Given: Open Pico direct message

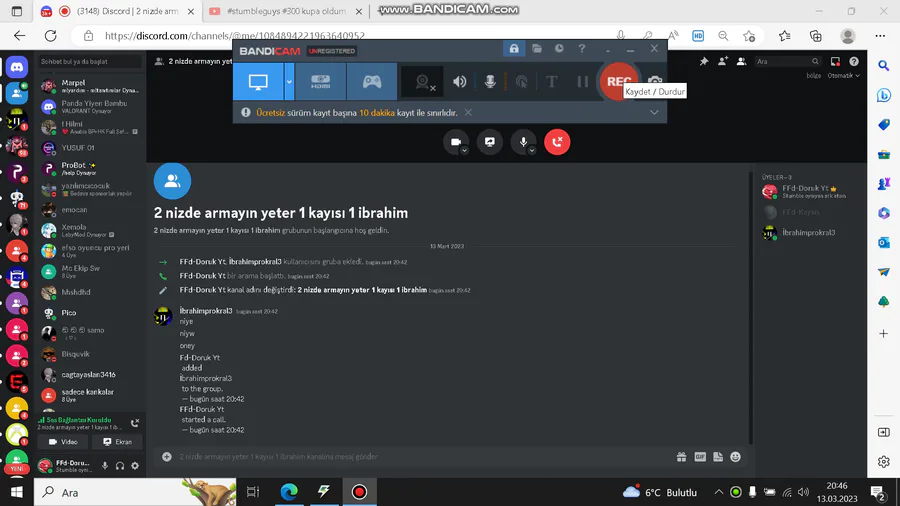Looking at the screenshot, I should 91,313.
